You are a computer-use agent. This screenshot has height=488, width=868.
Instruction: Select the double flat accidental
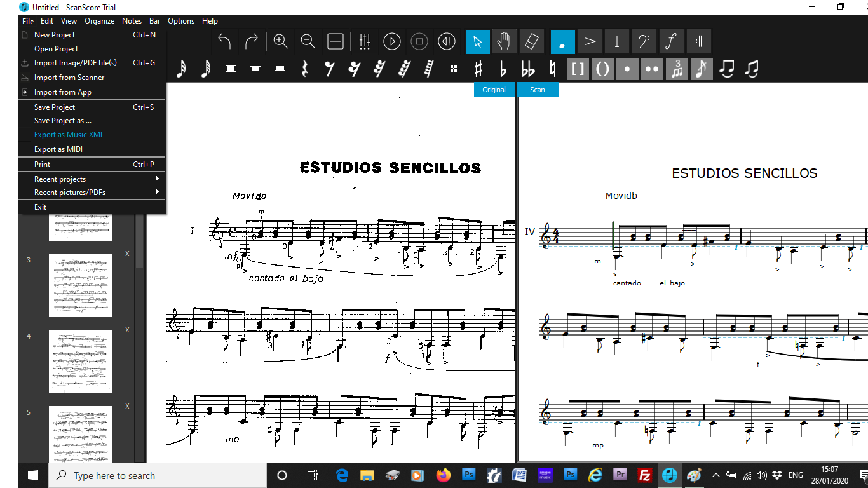tap(528, 69)
